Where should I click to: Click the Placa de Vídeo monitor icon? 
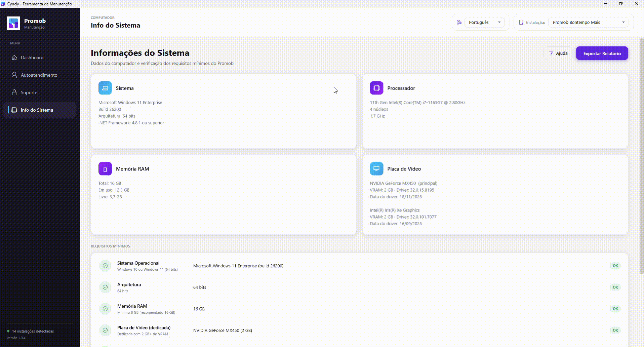coord(376,169)
